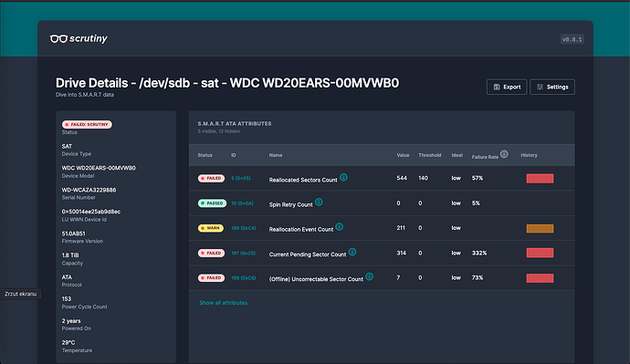Click firmware version 51.0AB51

click(x=74, y=234)
